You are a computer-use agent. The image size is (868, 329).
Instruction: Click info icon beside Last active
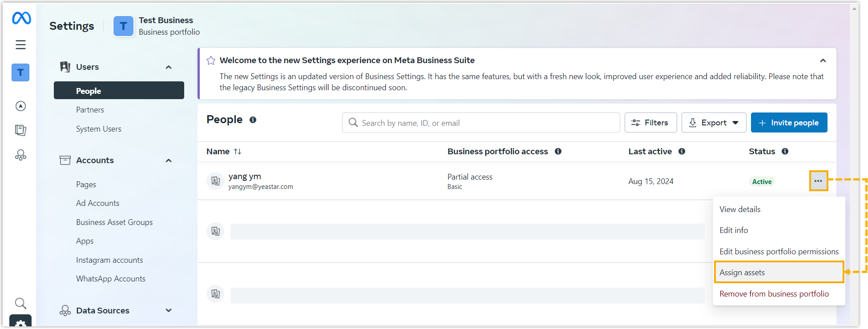(x=682, y=151)
